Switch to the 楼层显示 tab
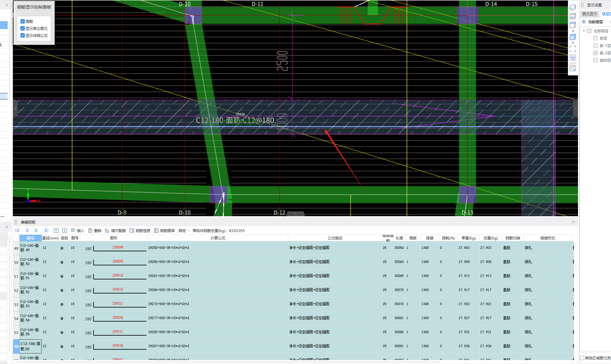Image resolution: width=611 pixels, height=364 pixels. (606, 14)
